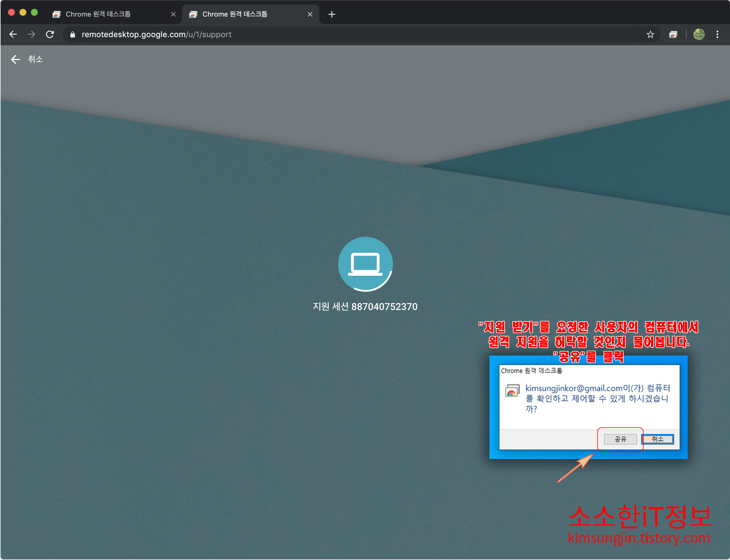Open the Chrome Remote Desktop extension icon
730x560 pixels.
[x=673, y=34]
